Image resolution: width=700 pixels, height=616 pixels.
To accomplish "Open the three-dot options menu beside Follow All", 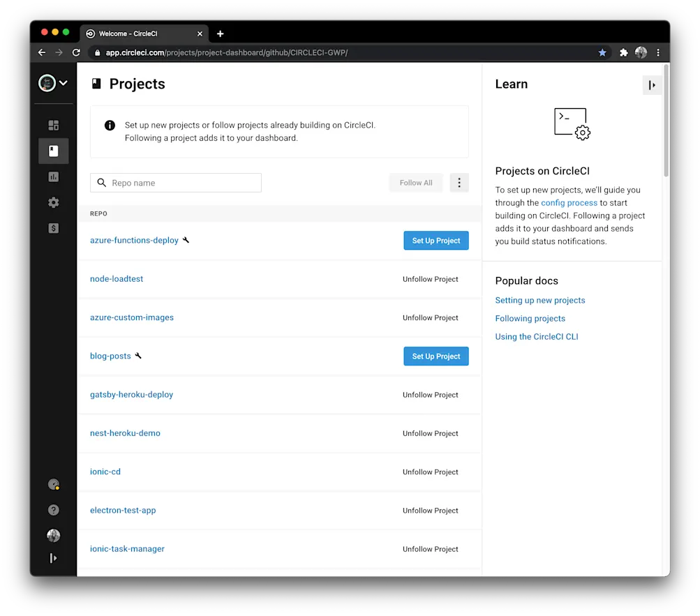I will (459, 182).
